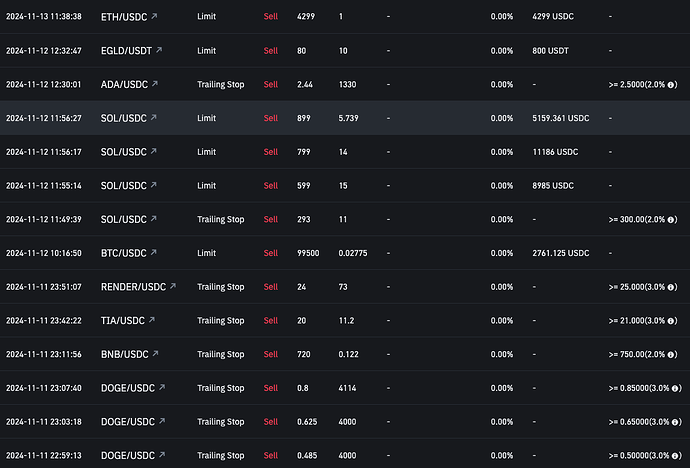This screenshot has height=468, width=690.
Task: Select Trailing Stop type on the ADA/USDC row
Action: click(220, 84)
